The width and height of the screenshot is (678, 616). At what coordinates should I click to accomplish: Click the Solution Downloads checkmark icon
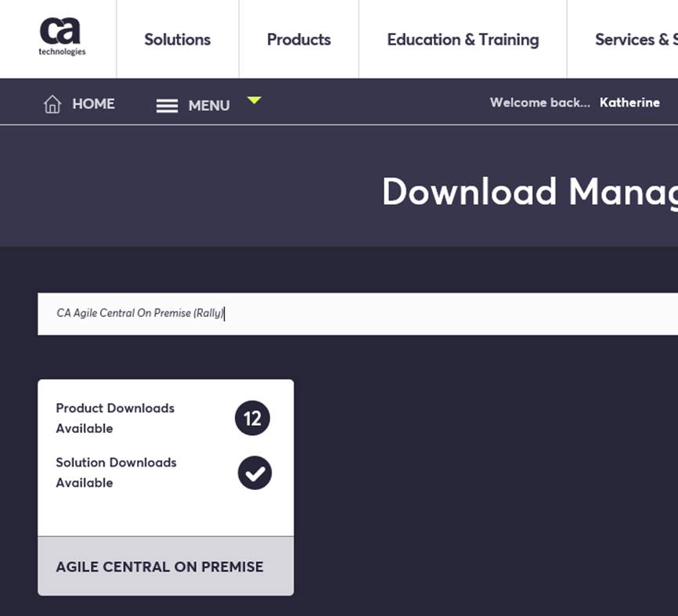(254, 473)
